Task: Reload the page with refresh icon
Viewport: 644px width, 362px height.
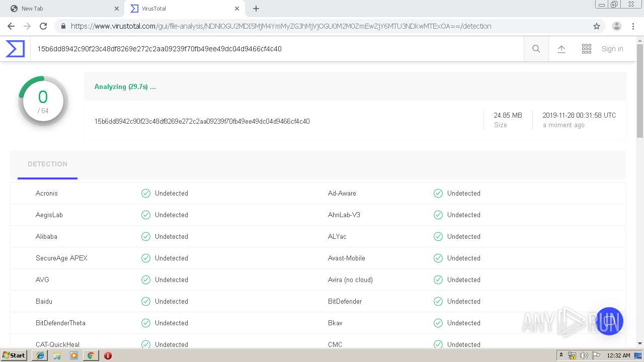Action: click(43, 26)
